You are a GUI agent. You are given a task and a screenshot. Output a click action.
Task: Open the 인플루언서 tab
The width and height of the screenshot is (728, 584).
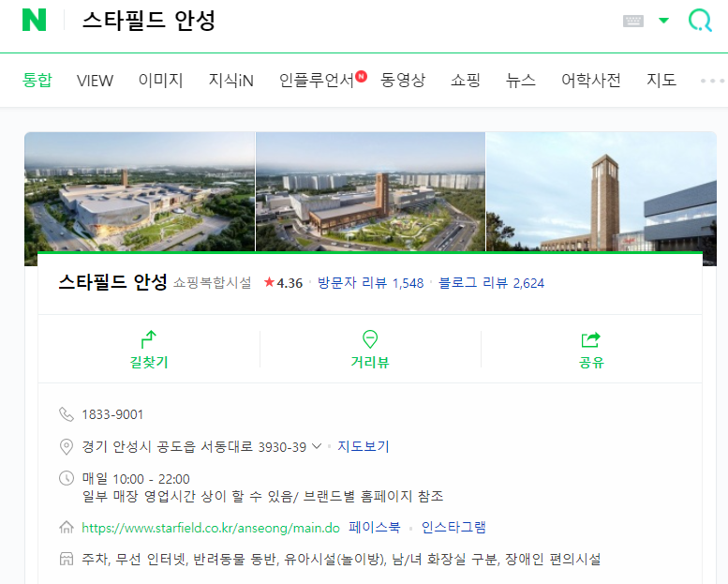(317, 80)
